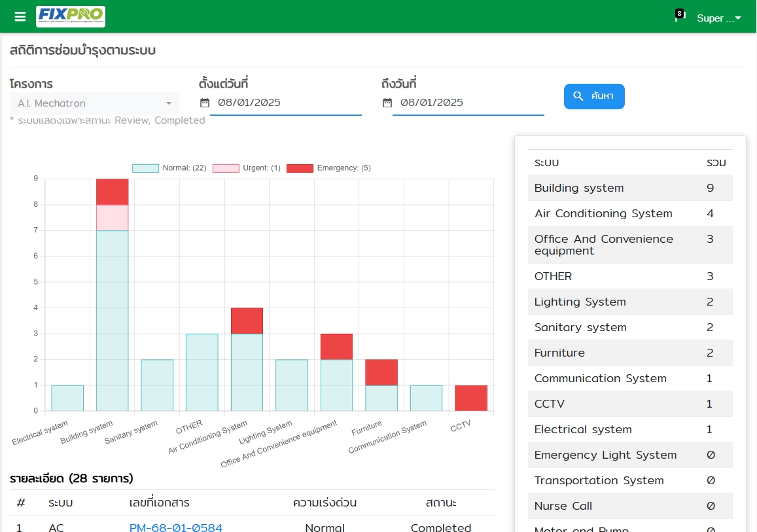Toggle Emergency series in chart legend

[x=328, y=168]
